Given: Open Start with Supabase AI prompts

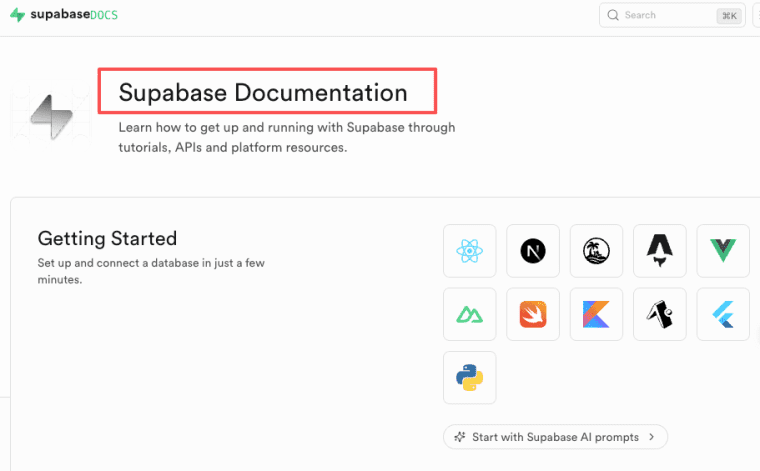Looking at the screenshot, I should (x=555, y=437).
